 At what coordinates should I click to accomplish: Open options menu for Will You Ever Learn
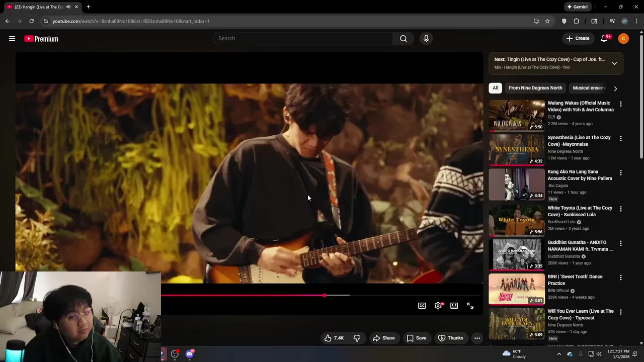[621, 312]
